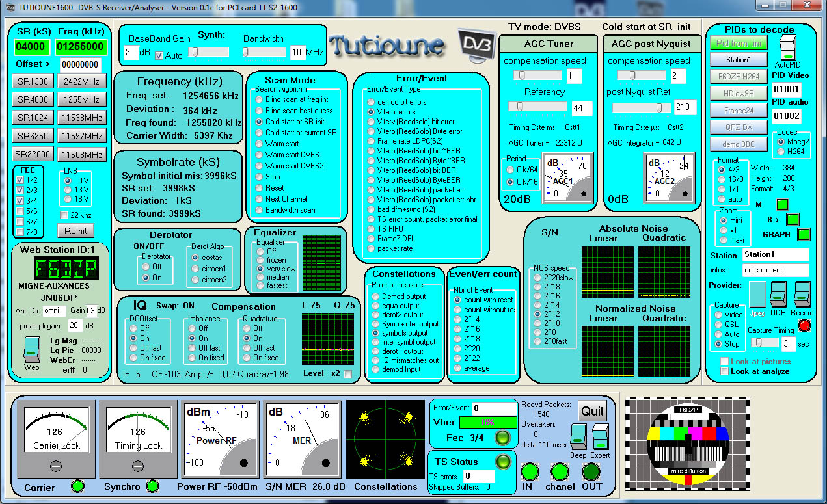
Task: Toggle the Expert switch
Action: (600, 436)
